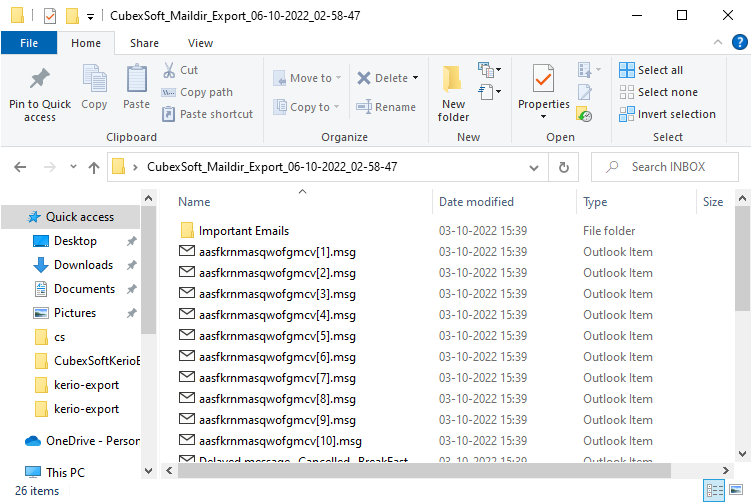Click the Edit icon in Open group
Viewport: 752px width, 503px height.
[x=584, y=92]
